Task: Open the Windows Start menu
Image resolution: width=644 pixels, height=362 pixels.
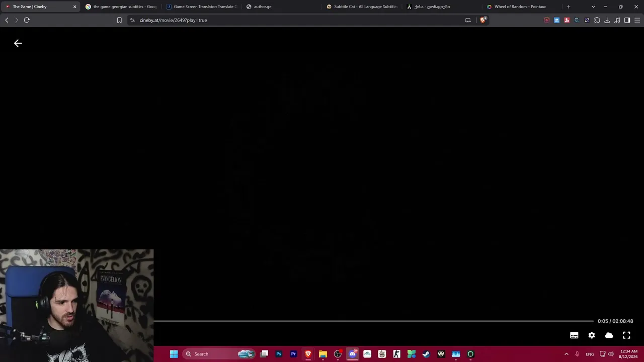Action: 174,354
